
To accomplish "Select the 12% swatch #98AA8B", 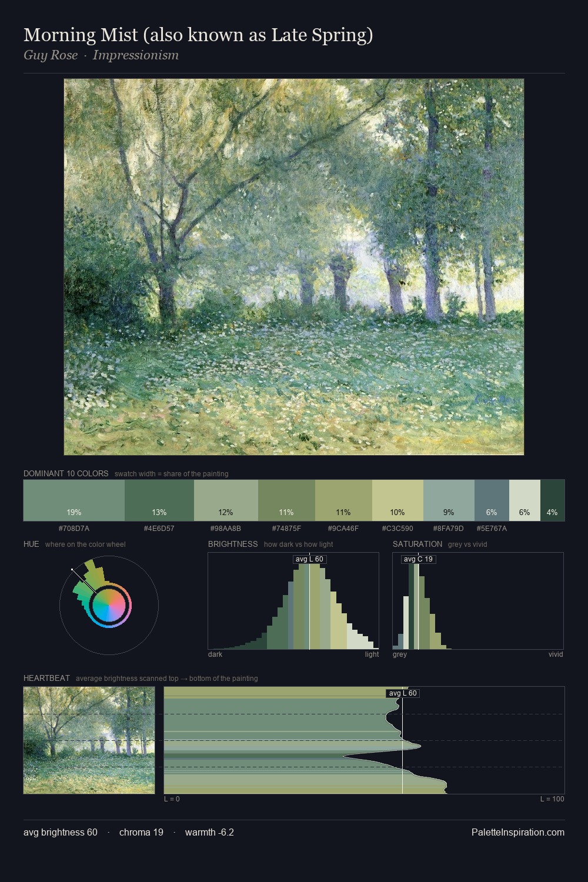I will (226, 500).
